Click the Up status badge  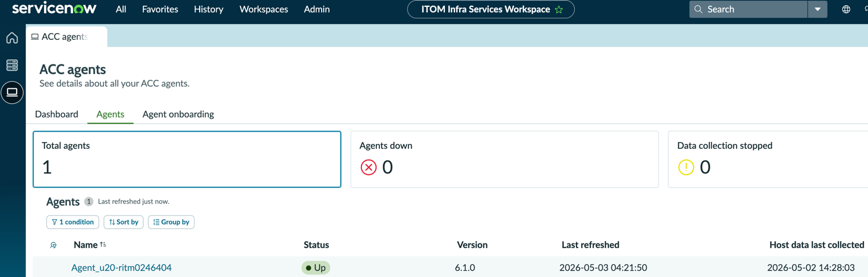316,267
